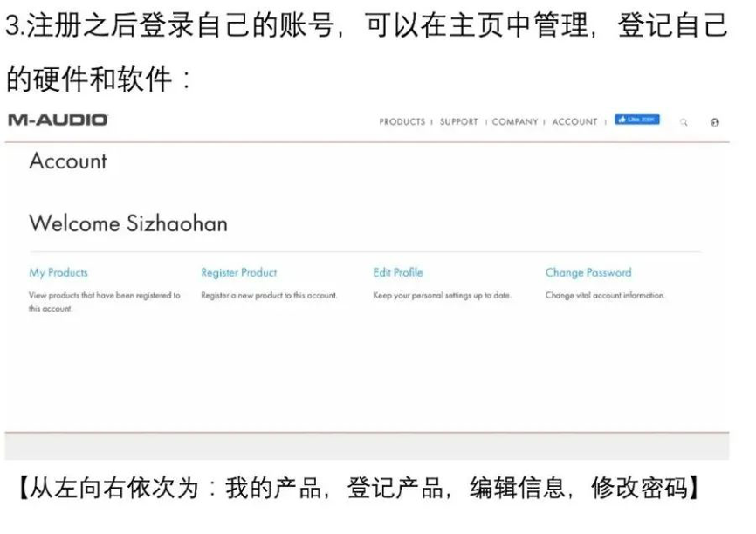The height and width of the screenshot is (534, 756).
Task: Select COMPANY in the top navigation
Action: [515, 122]
